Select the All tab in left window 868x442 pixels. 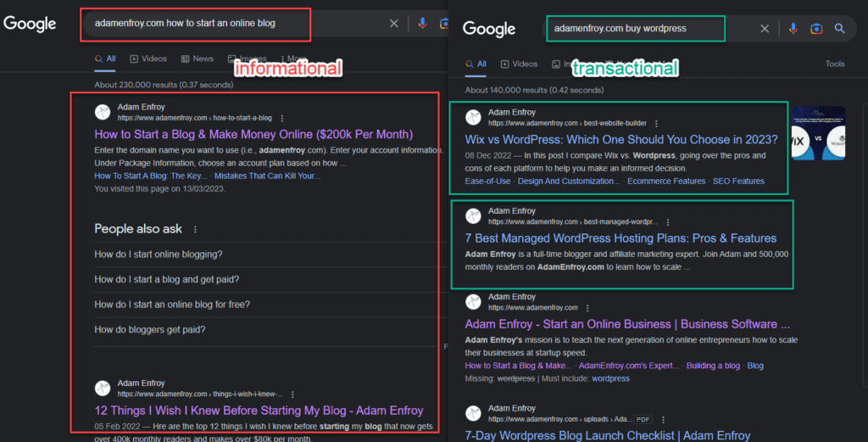coord(105,59)
